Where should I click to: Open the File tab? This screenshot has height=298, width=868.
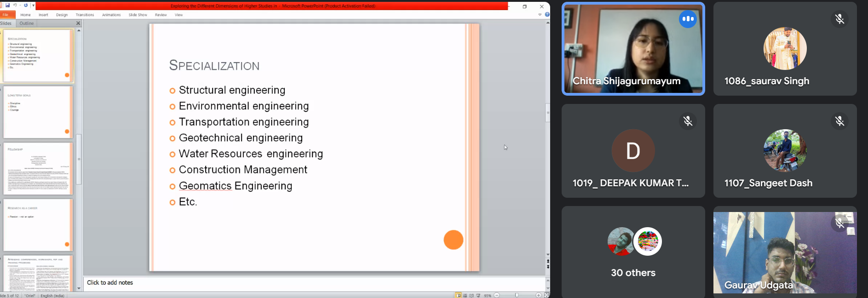tap(6, 15)
